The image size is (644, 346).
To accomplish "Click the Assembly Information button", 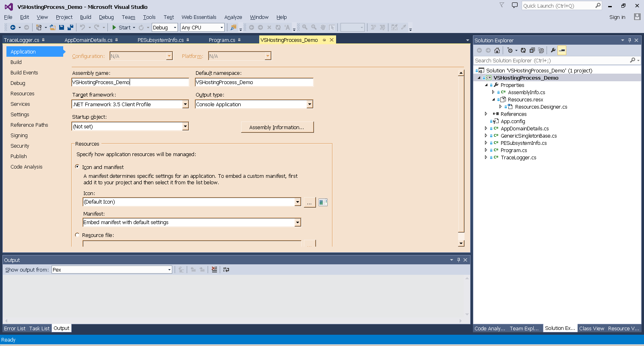I will pyautogui.click(x=277, y=127).
